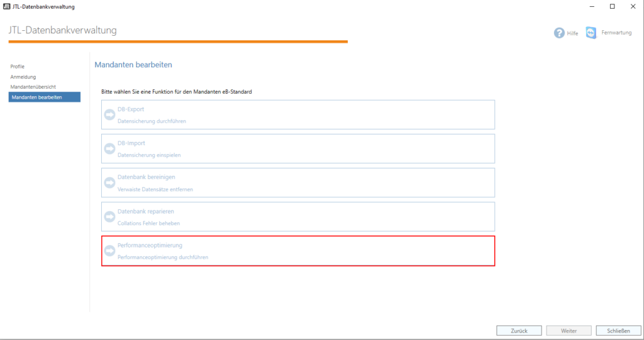Open the Mandantenübersicht page
This screenshot has height=340, width=644.
coord(33,87)
